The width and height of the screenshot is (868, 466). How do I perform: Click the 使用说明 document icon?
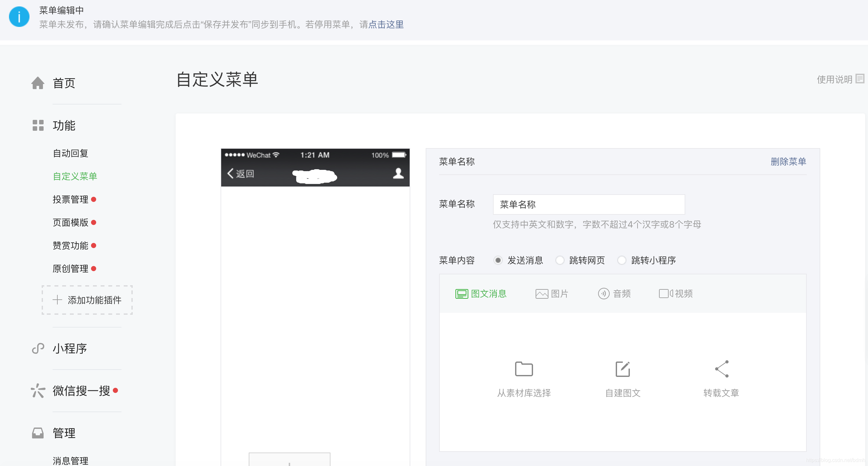coord(860,79)
